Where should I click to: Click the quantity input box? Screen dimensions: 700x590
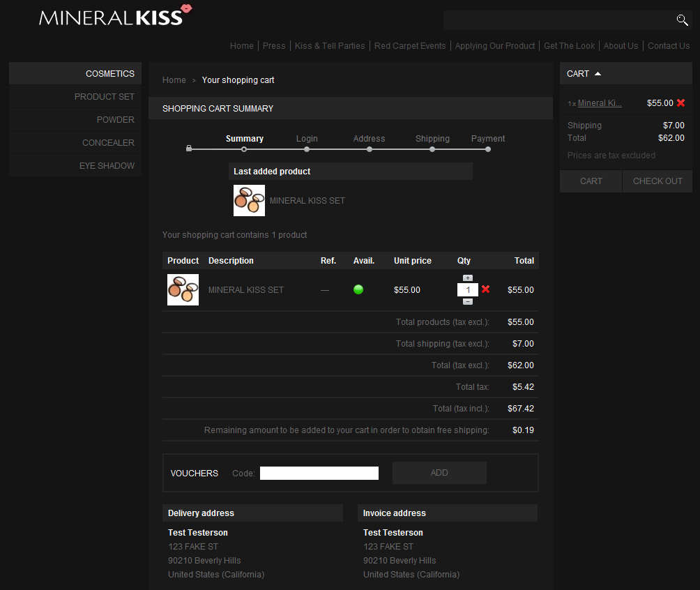click(467, 290)
